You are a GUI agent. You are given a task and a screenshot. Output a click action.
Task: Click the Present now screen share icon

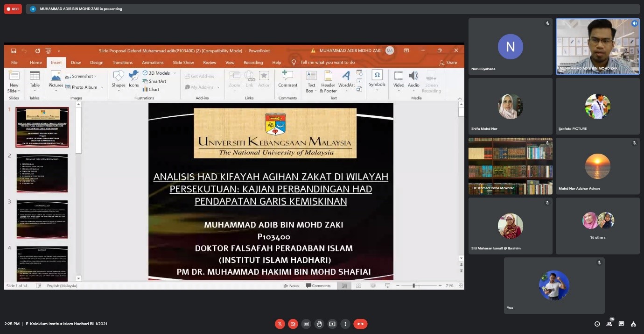click(332, 324)
